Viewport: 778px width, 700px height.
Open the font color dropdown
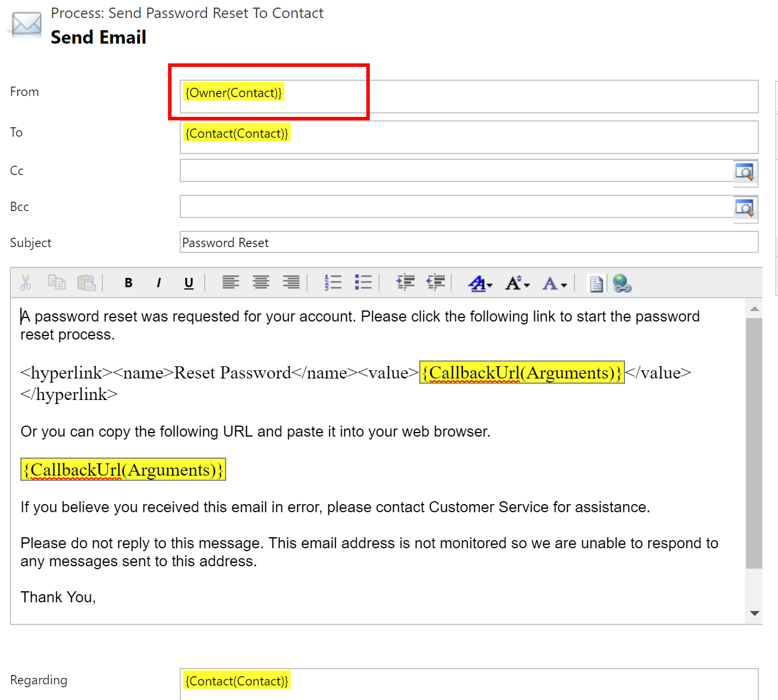tap(555, 283)
